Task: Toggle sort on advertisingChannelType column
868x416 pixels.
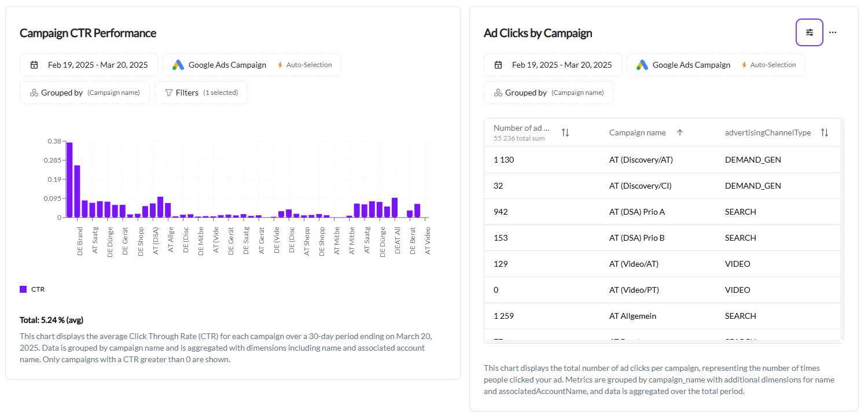Action: (x=825, y=132)
